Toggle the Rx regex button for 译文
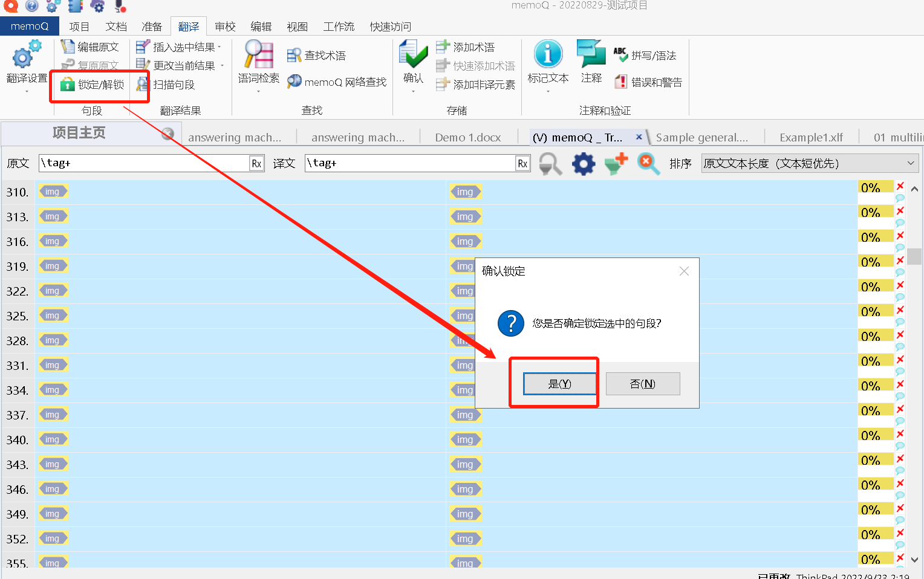Viewport: 924px width, 579px height. 522,163
